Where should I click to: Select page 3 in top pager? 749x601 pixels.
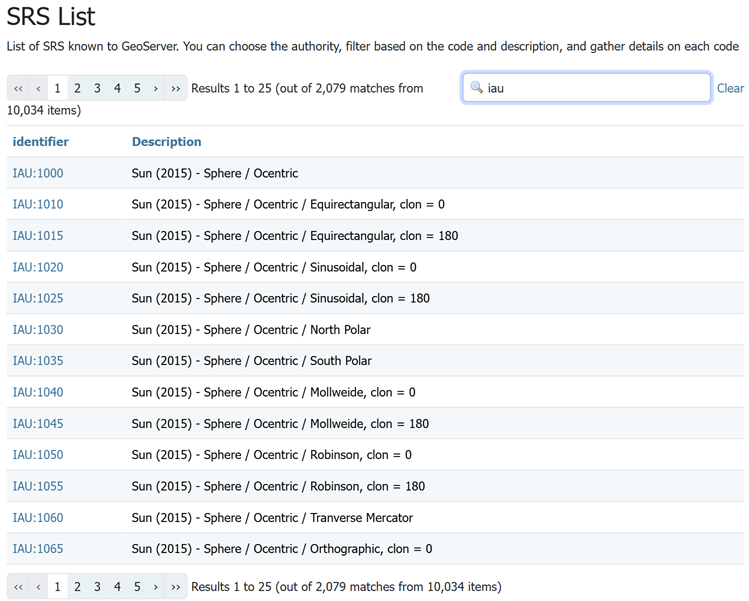pyautogui.click(x=97, y=88)
